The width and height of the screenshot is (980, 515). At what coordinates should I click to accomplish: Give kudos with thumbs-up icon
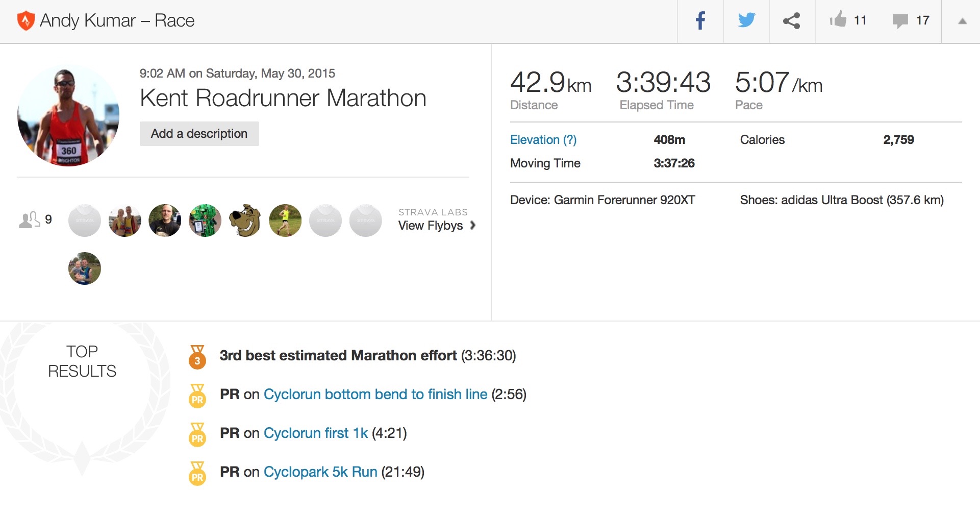coord(838,20)
